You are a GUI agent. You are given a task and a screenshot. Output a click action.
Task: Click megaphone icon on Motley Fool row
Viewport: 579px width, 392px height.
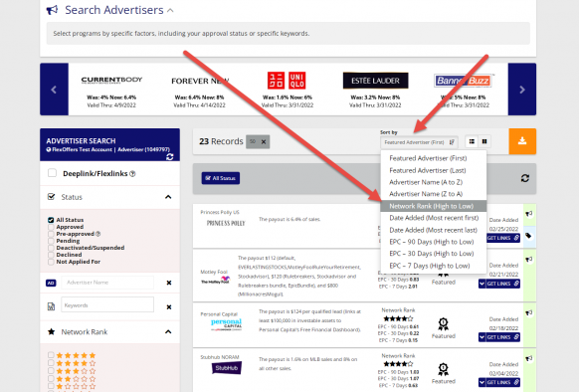pos(529,260)
